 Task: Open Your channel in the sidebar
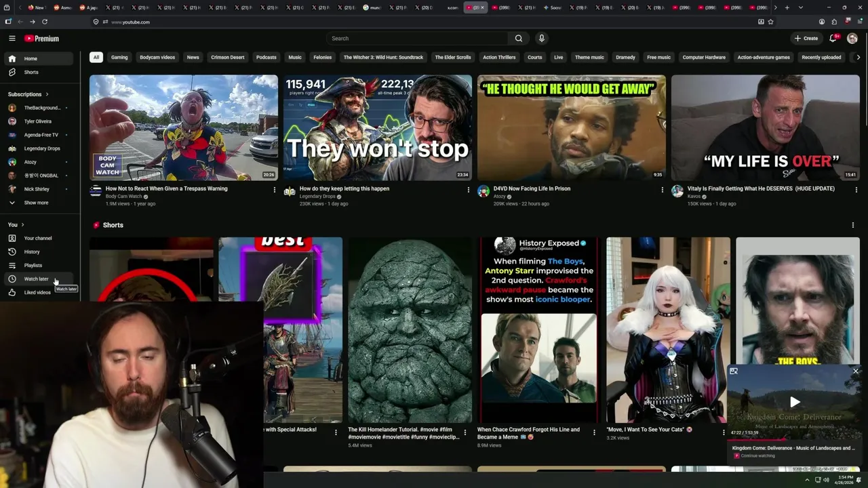(x=37, y=239)
